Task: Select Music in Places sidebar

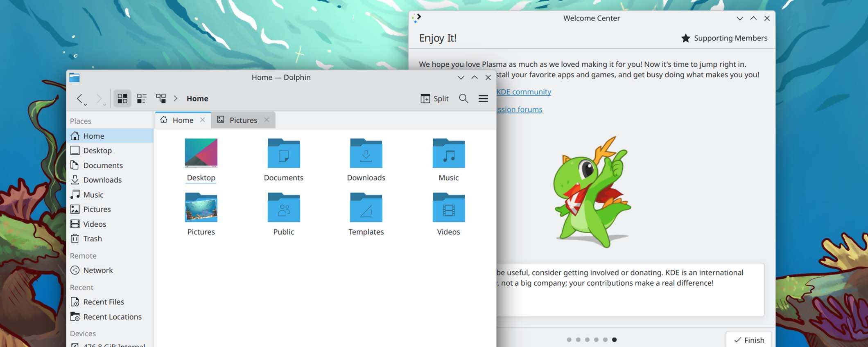Action: click(110, 195)
